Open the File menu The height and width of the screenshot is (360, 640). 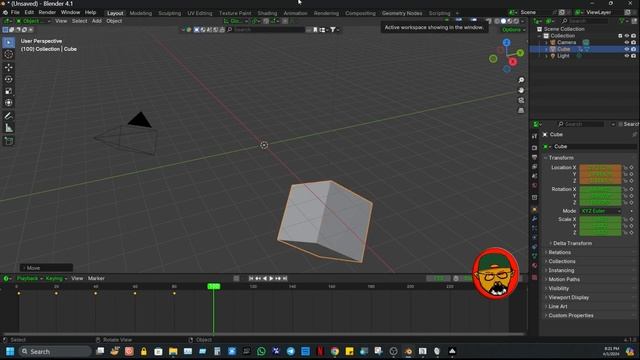click(15, 13)
